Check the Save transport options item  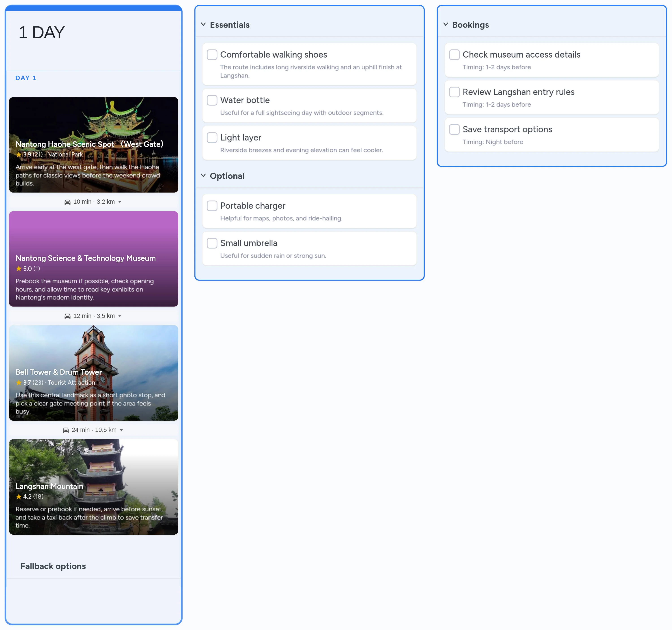click(x=454, y=129)
